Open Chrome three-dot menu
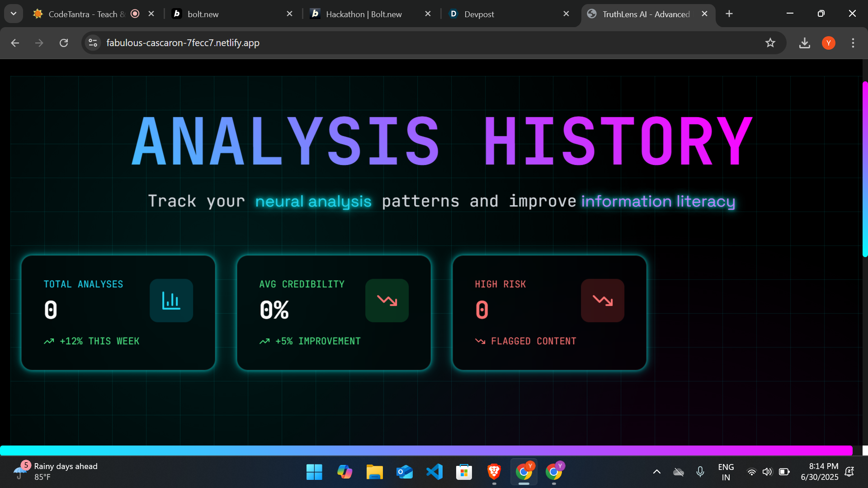 tap(853, 43)
